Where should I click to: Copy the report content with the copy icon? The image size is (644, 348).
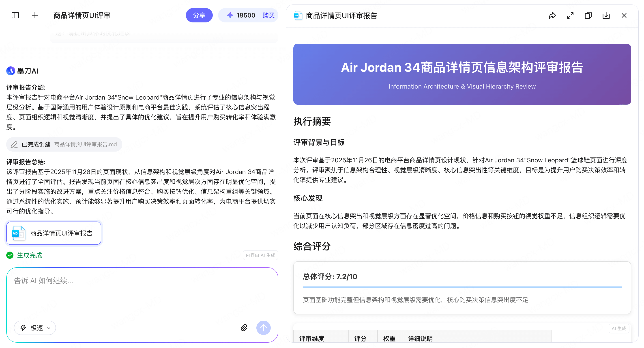[588, 15]
